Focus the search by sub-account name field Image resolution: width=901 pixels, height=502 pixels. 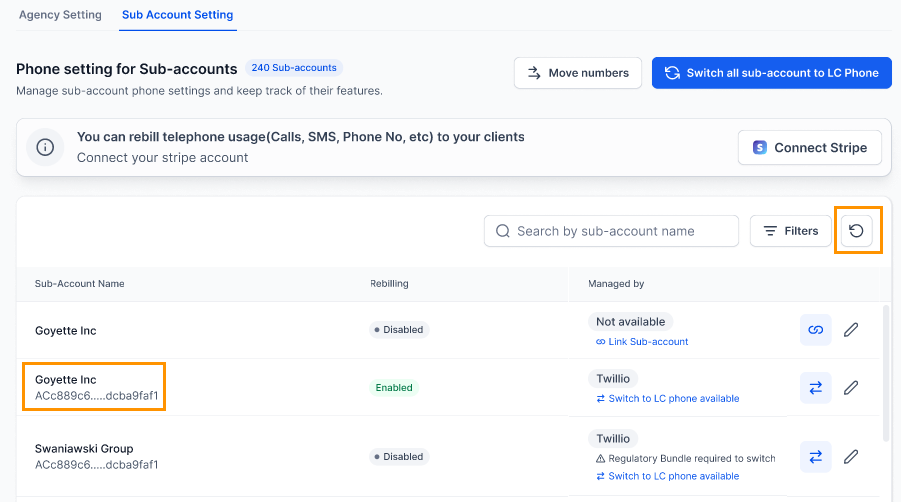tap(620, 231)
